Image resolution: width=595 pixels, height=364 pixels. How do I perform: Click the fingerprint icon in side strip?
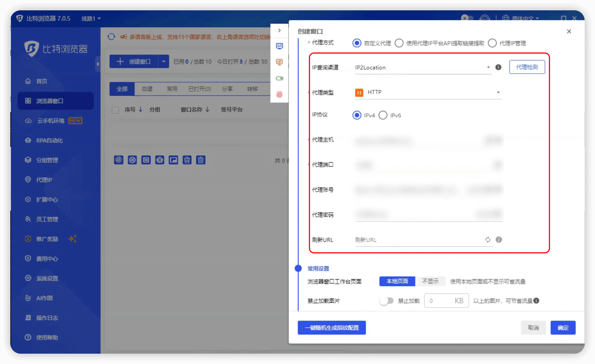coord(279,94)
